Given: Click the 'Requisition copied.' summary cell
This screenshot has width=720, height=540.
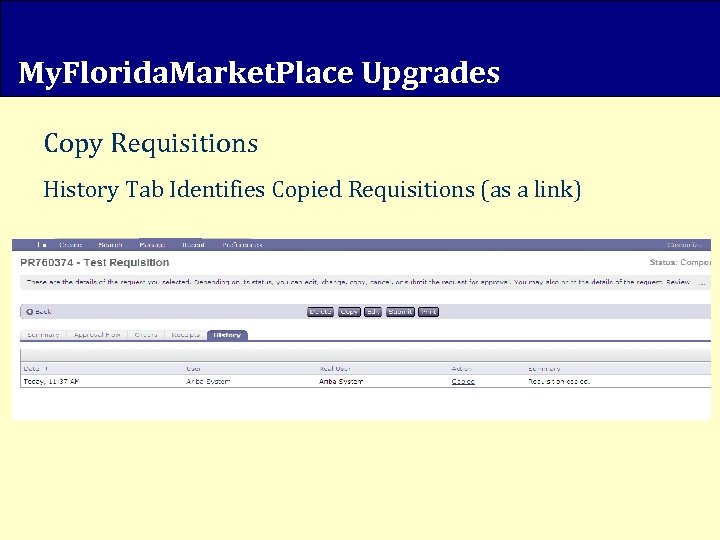Looking at the screenshot, I should [x=559, y=381].
